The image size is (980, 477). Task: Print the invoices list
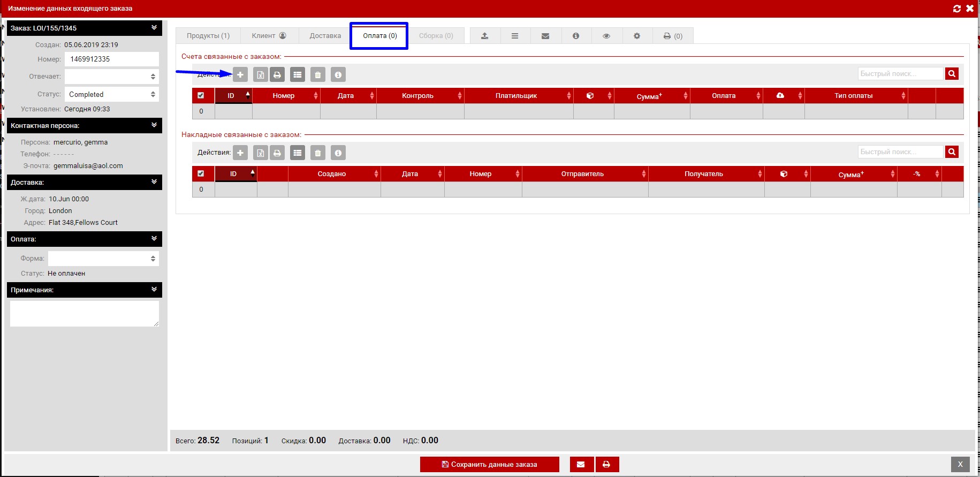pos(277,75)
